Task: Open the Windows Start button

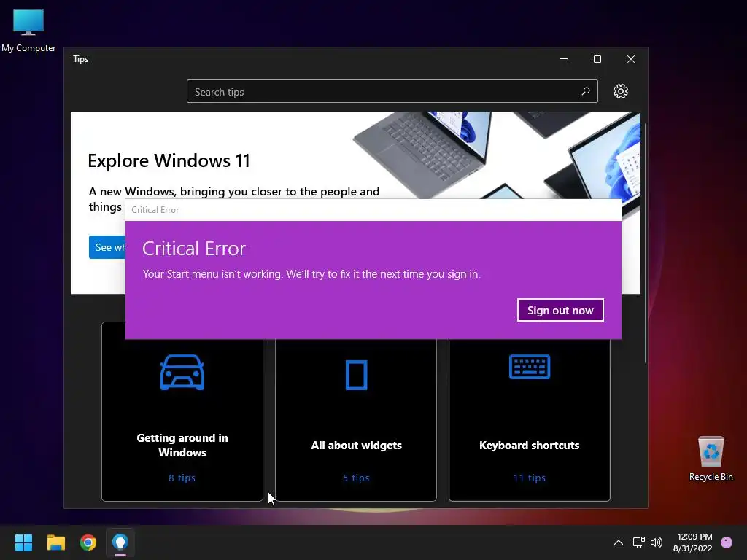Action: pos(23,542)
